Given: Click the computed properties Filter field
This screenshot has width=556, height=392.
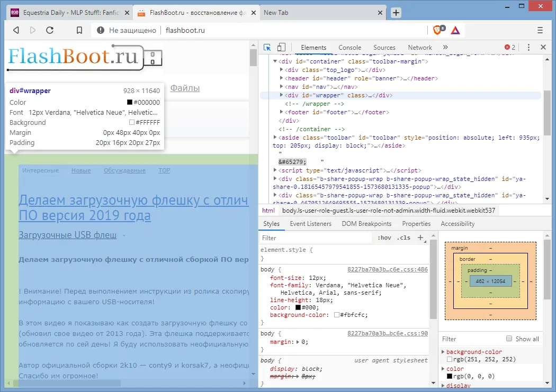Looking at the screenshot, I should 472,339.
